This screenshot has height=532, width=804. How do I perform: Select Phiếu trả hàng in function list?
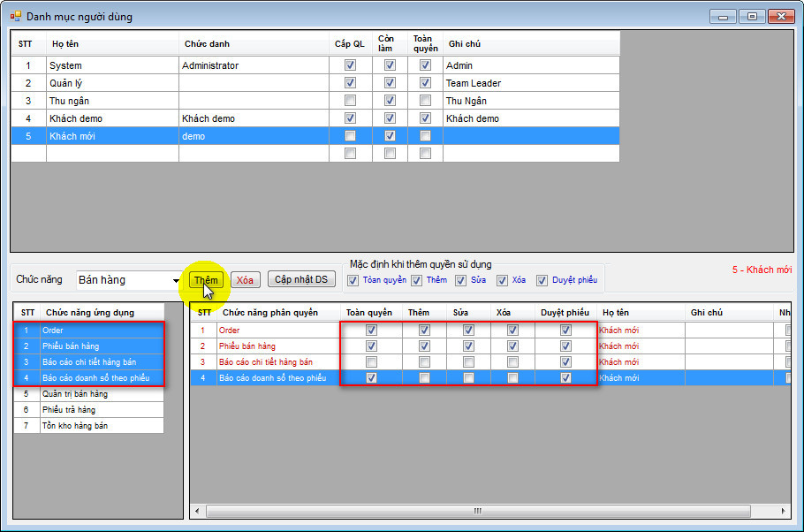(102, 409)
